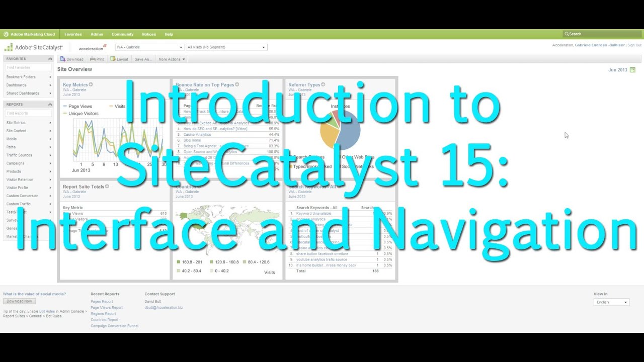
Task: Click the plus icon beside Report Suite Totals
Action: 107,186
